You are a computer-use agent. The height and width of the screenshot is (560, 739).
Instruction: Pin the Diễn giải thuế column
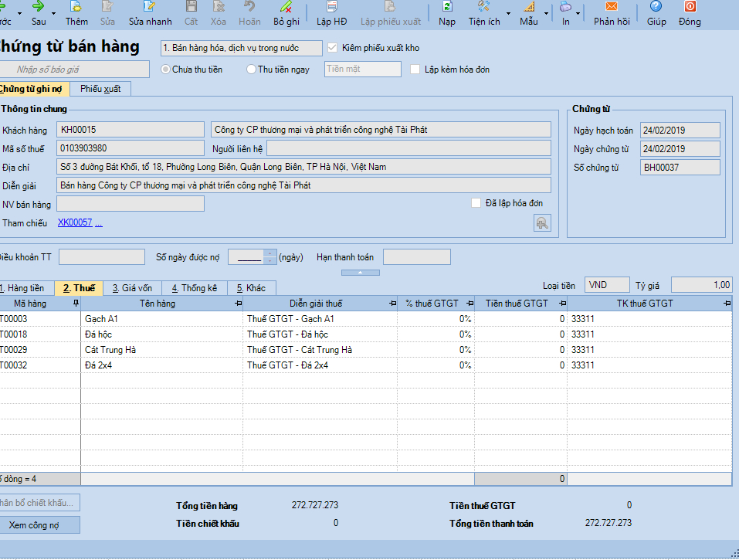click(x=392, y=304)
